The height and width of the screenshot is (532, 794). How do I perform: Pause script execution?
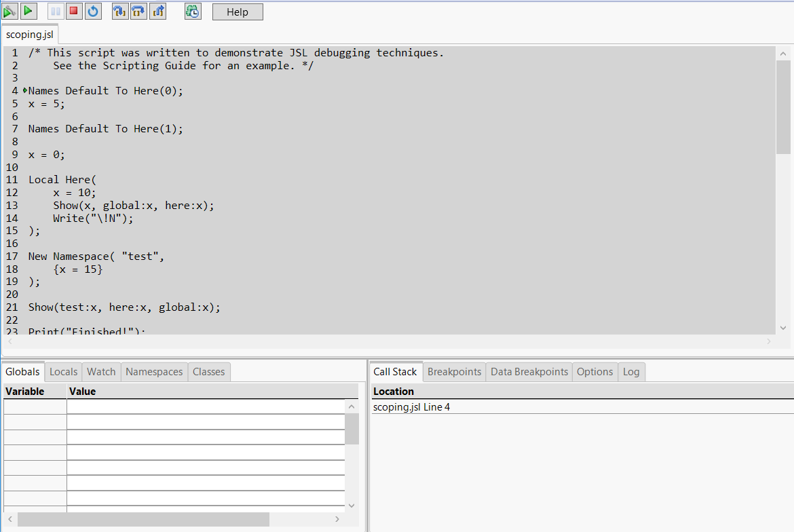(56, 11)
